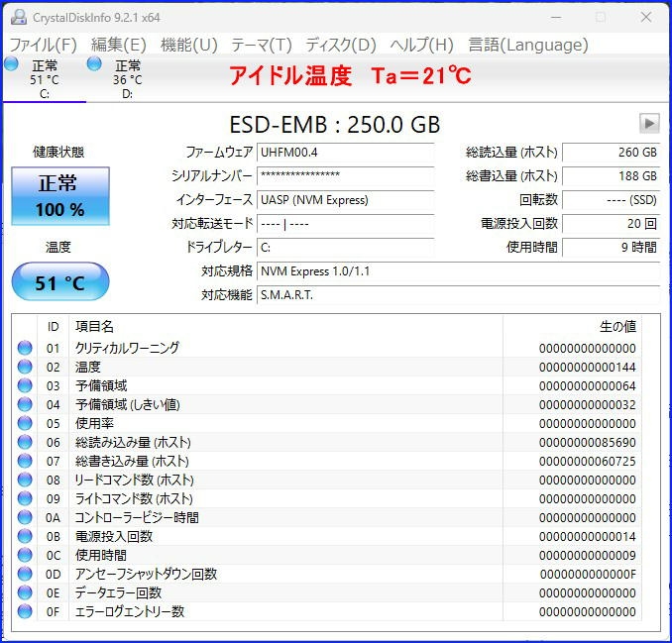Click raw value 0000000000144 for 温度
Screen dimensions: 672x643
[x=588, y=368]
